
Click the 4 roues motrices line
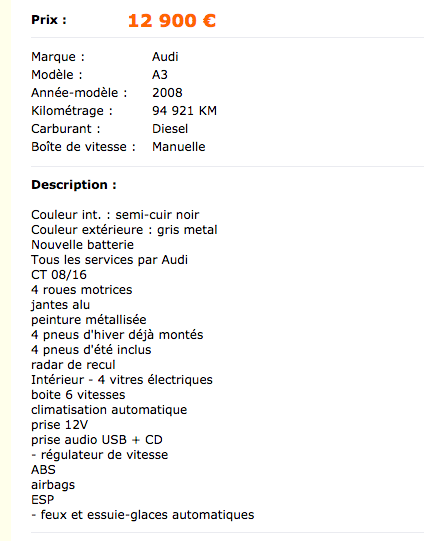pyautogui.click(x=82, y=290)
